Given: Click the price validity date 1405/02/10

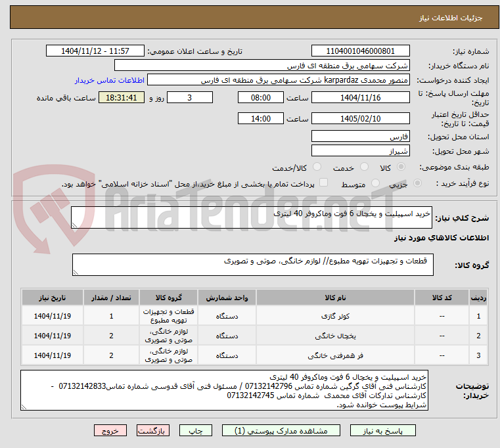Looking at the screenshot, I should pyautogui.click(x=360, y=118).
